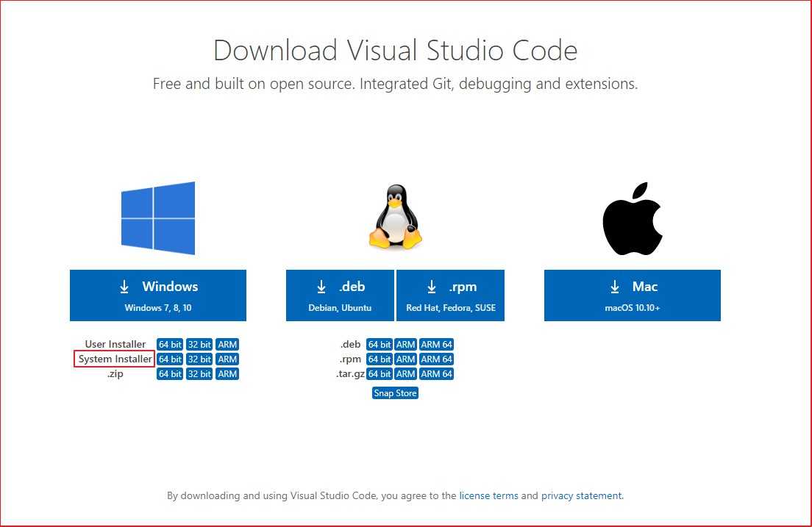Click the 'Download Visual Studio Code' heading
The width and height of the screenshot is (812, 527).
[396, 50]
